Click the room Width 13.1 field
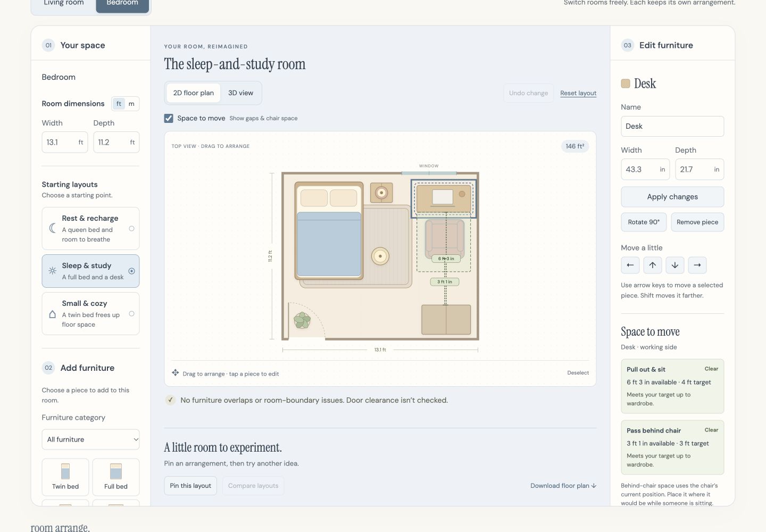766x532 pixels. (x=65, y=143)
